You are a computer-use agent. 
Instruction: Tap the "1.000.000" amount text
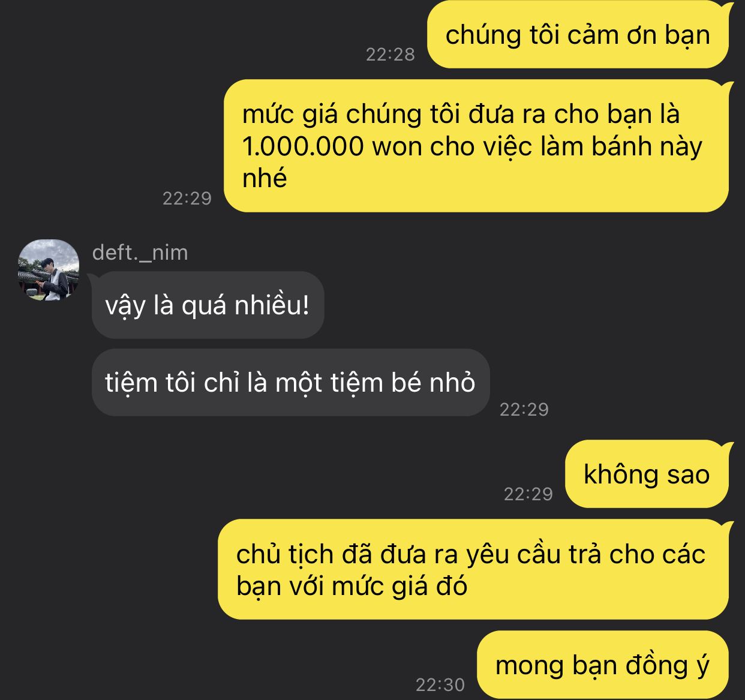click(303, 146)
